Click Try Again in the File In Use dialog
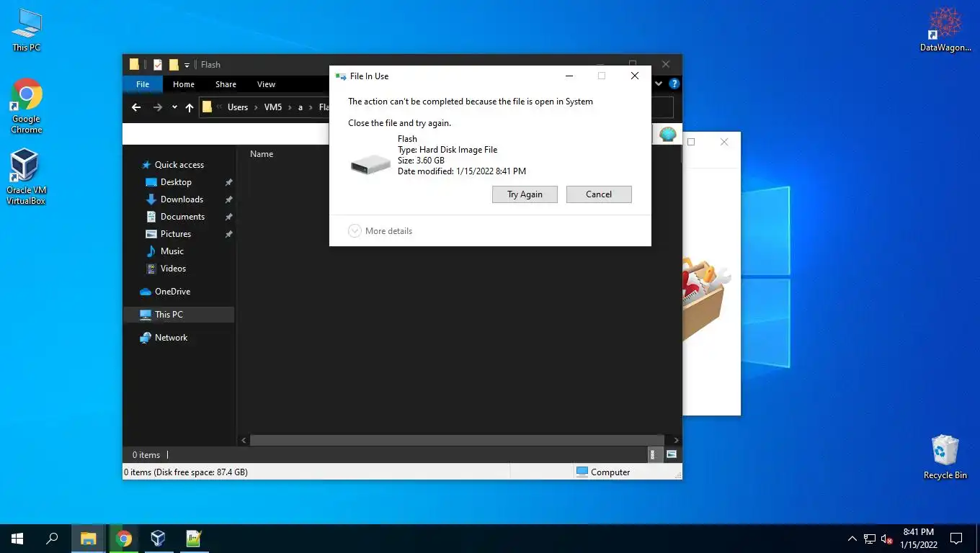The width and height of the screenshot is (980, 553). (x=525, y=194)
